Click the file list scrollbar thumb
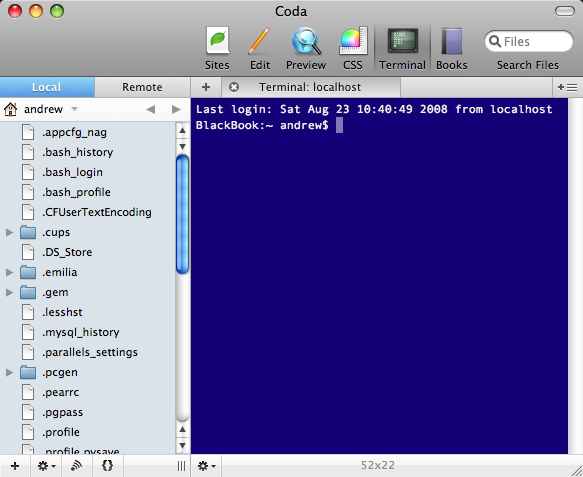The width and height of the screenshot is (583, 477). click(x=183, y=215)
